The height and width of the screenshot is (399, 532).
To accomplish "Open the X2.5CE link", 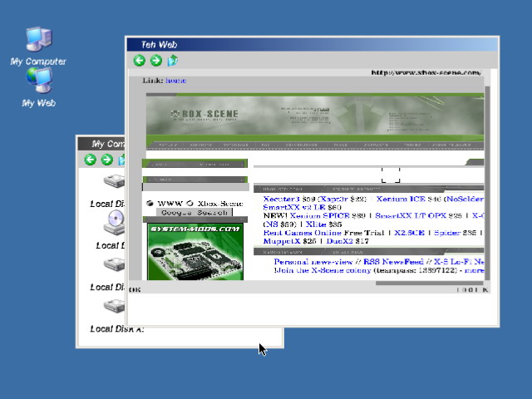I will pyautogui.click(x=409, y=233).
